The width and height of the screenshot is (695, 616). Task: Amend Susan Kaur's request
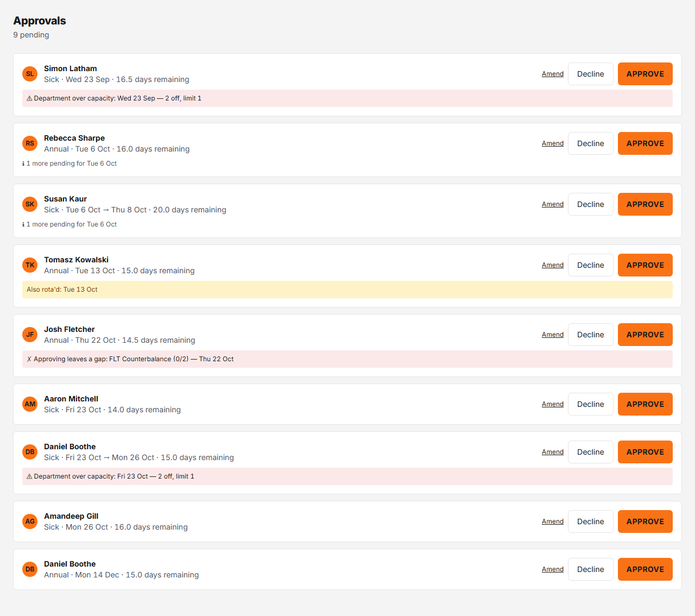(x=553, y=204)
